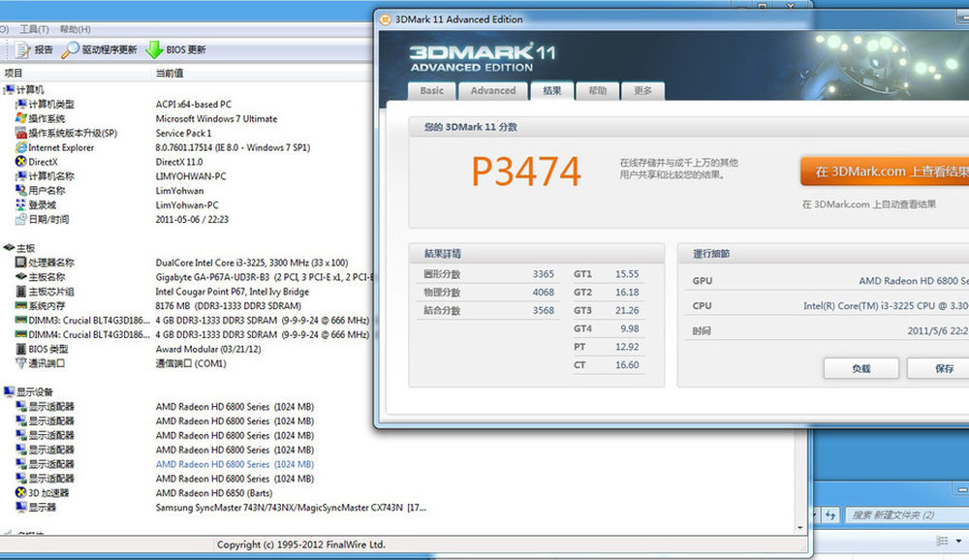The width and height of the screenshot is (969, 560).
Task: Click the Internet Explorer icon in the list
Action: [x=21, y=147]
